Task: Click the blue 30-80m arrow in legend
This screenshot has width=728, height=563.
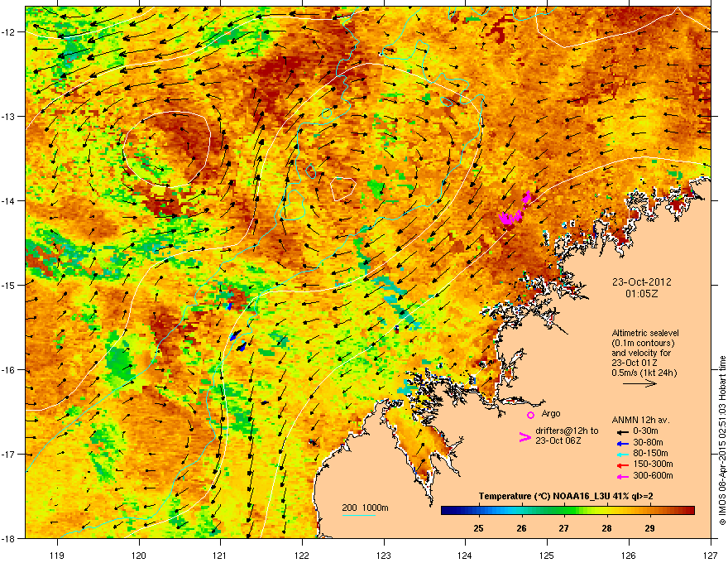Action: pos(623,443)
